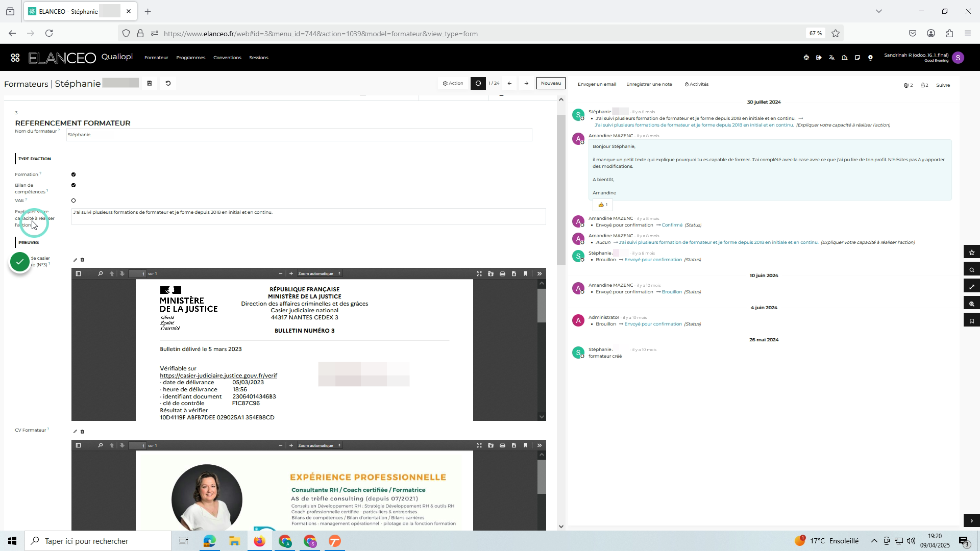Click the Nouveau button
The width and height of the screenshot is (980, 551).
point(551,83)
